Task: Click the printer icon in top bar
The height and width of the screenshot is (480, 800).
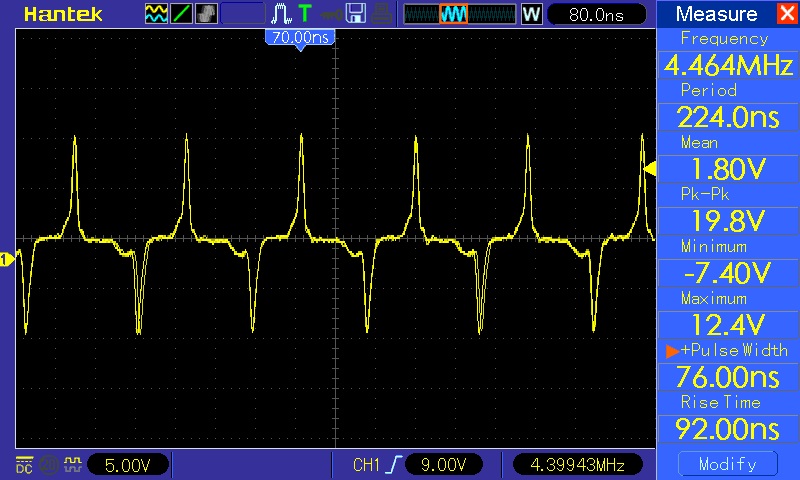Action: pos(381,14)
